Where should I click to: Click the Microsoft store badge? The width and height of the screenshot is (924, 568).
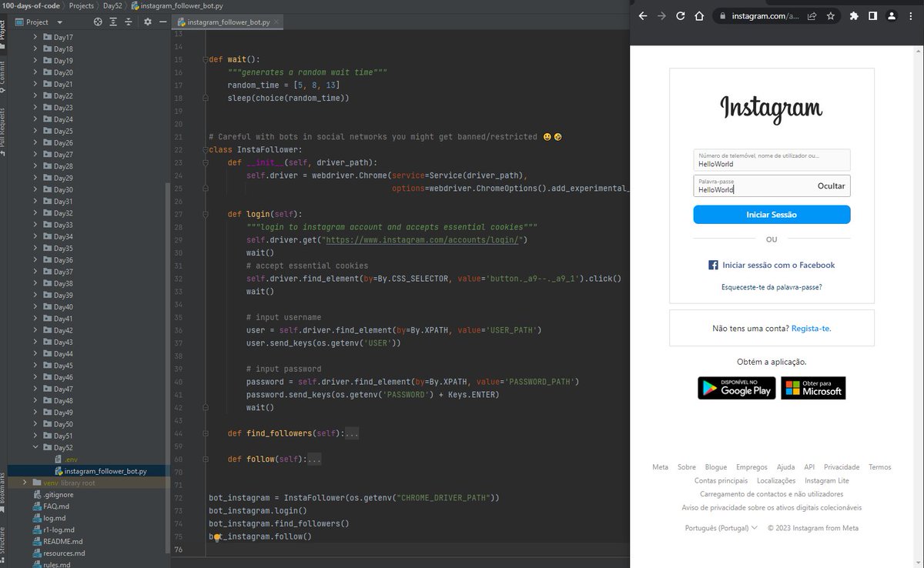click(813, 388)
